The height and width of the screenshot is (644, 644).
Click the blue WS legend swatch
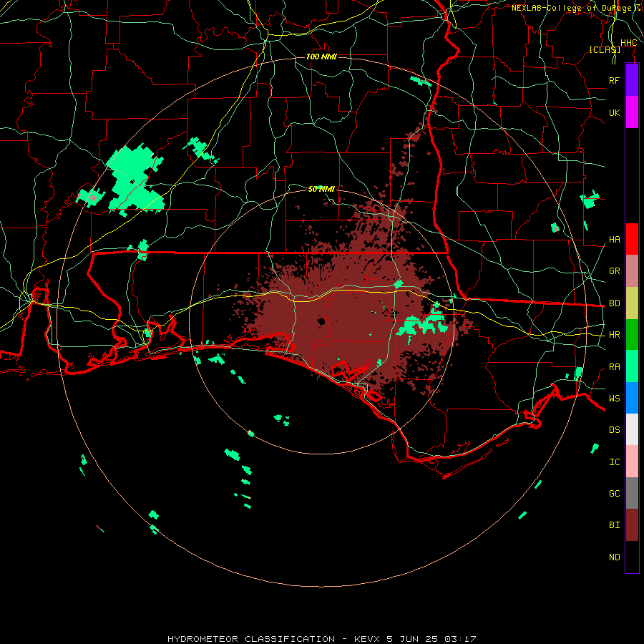point(632,398)
